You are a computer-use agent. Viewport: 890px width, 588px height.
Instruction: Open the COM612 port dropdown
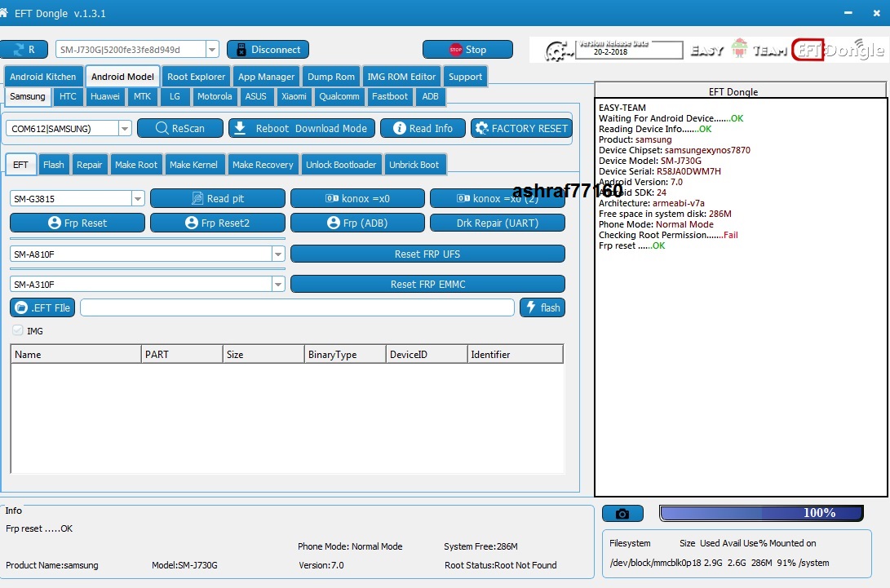125,128
